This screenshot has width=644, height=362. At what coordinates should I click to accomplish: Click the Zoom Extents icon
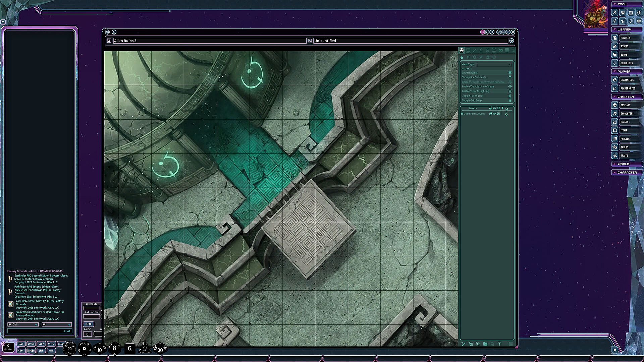pyautogui.click(x=510, y=73)
